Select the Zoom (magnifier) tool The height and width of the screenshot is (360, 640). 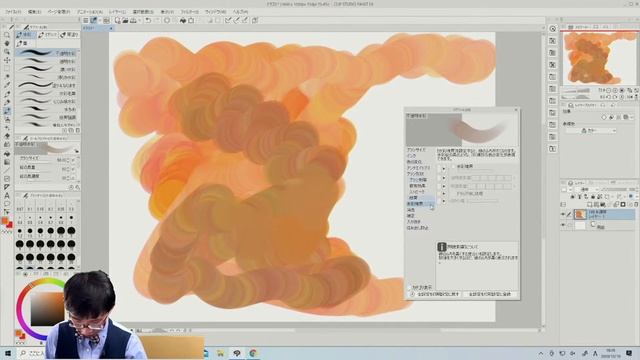pyautogui.click(x=7, y=35)
